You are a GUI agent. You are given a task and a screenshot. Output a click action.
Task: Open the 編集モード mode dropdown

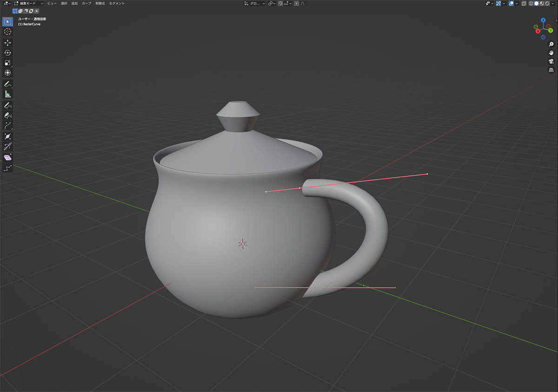(29, 3)
